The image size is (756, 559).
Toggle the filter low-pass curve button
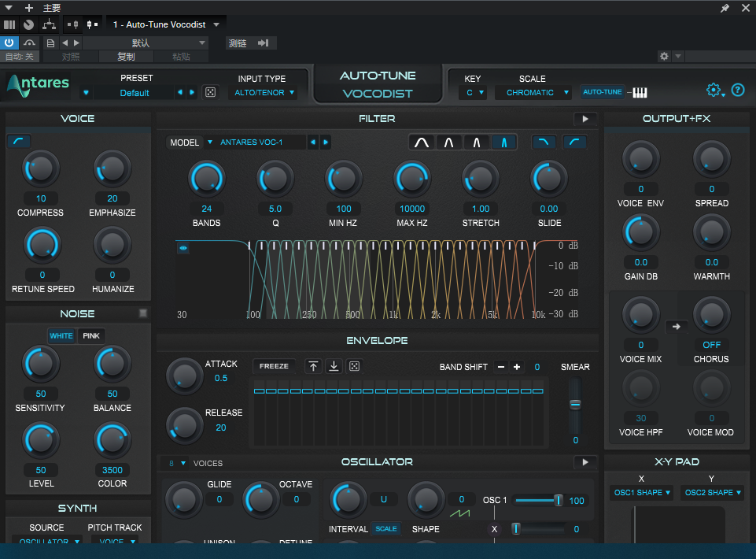[x=544, y=143]
